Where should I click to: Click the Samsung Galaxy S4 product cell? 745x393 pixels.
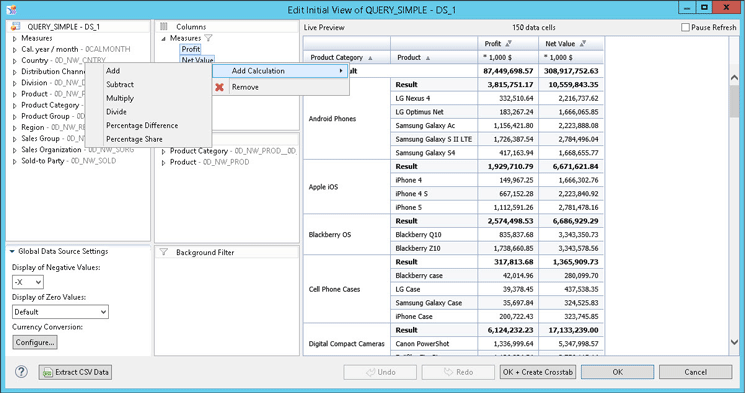click(434, 153)
